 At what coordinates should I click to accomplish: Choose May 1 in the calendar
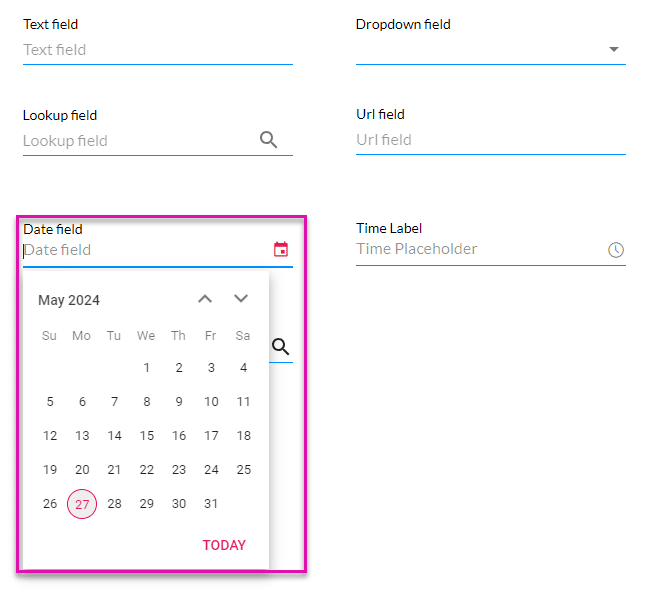point(147,368)
